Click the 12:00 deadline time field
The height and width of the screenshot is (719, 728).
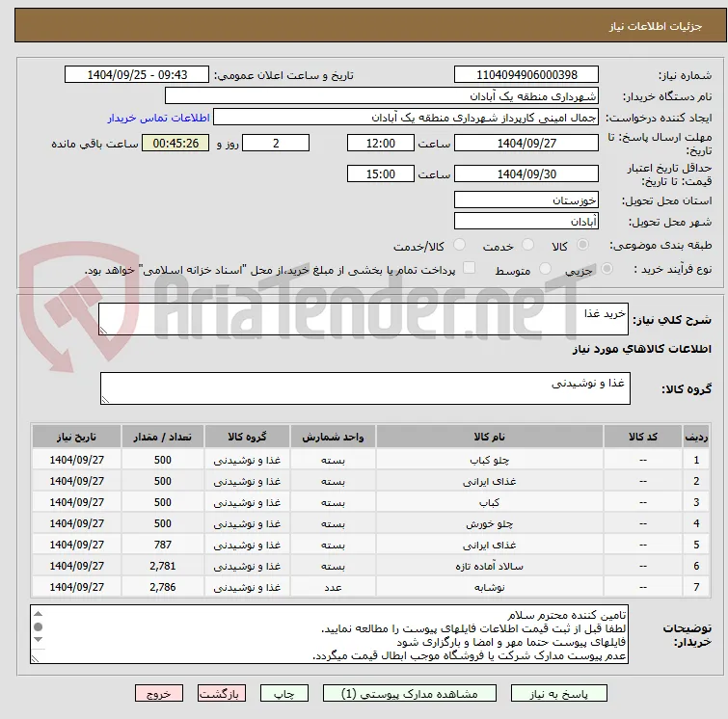381,143
